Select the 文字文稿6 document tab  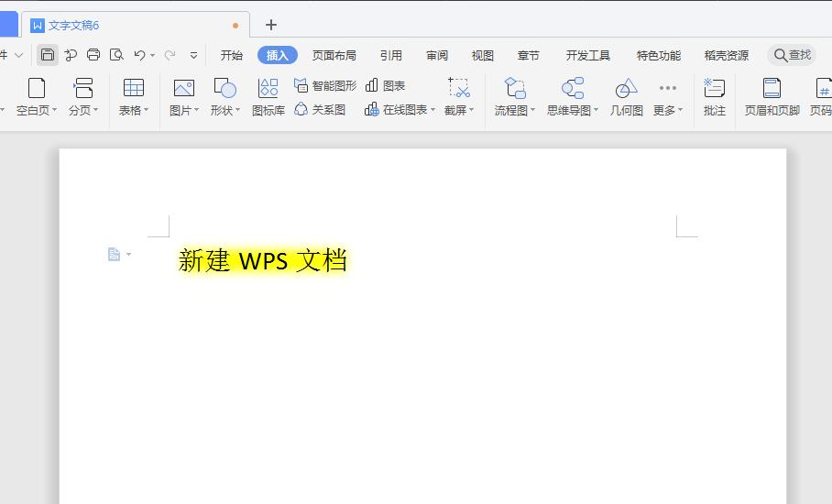pyautogui.click(x=136, y=25)
